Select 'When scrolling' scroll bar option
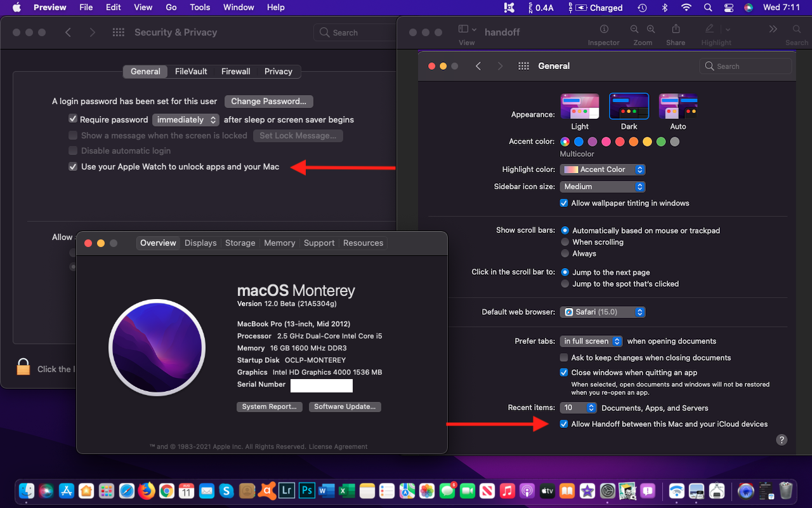This screenshot has height=508, width=812. (565, 242)
